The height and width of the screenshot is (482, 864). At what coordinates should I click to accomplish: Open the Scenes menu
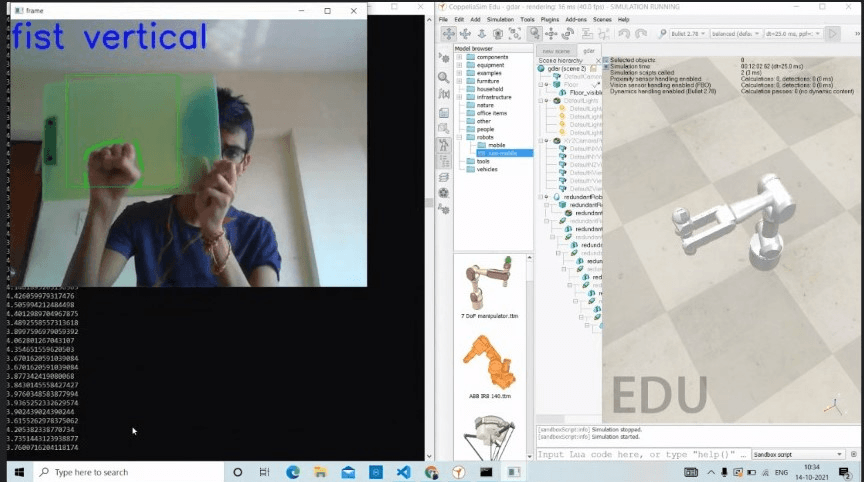pyautogui.click(x=602, y=19)
